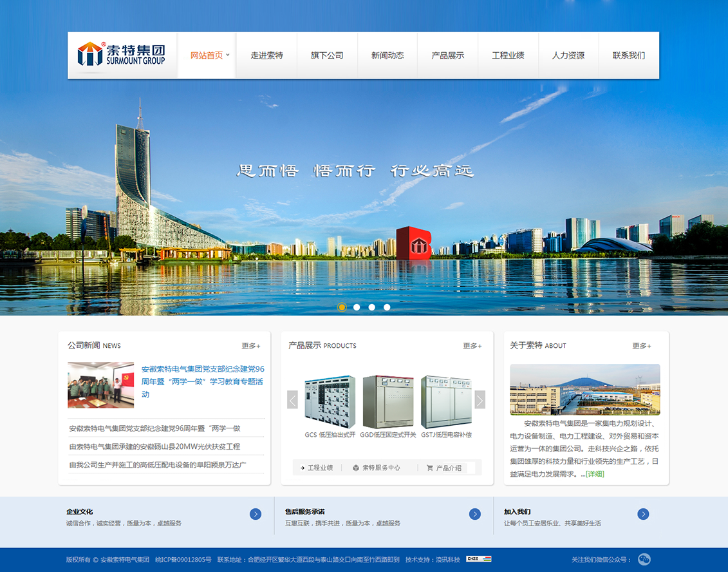The image size is (728, 572).
Task: Select the second banner slide dot
Action: (357, 307)
